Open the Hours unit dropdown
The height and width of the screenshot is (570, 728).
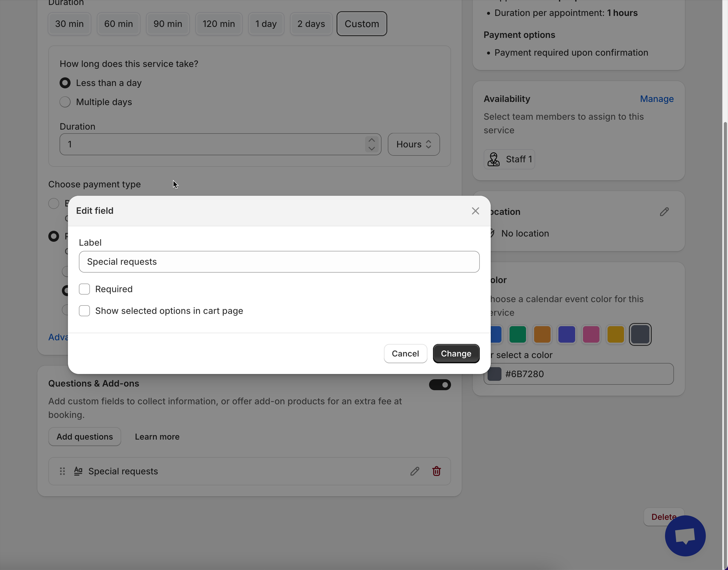coord(413,144)
